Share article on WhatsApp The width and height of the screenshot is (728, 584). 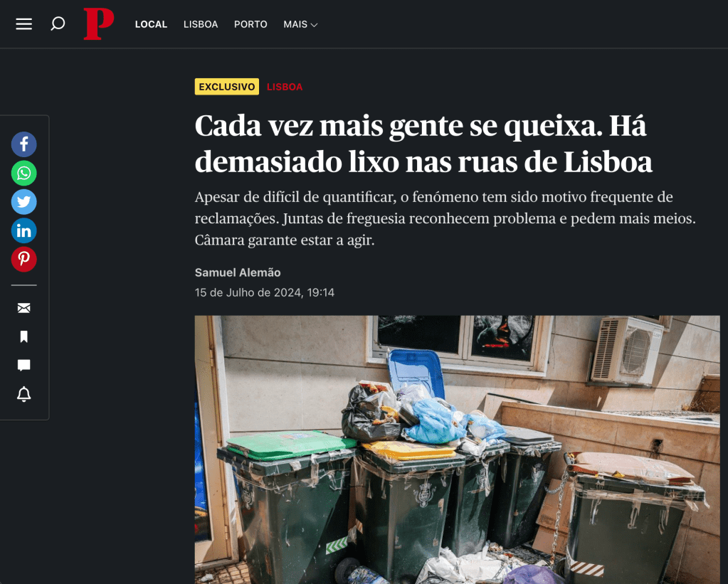click(x=23, y=173)
